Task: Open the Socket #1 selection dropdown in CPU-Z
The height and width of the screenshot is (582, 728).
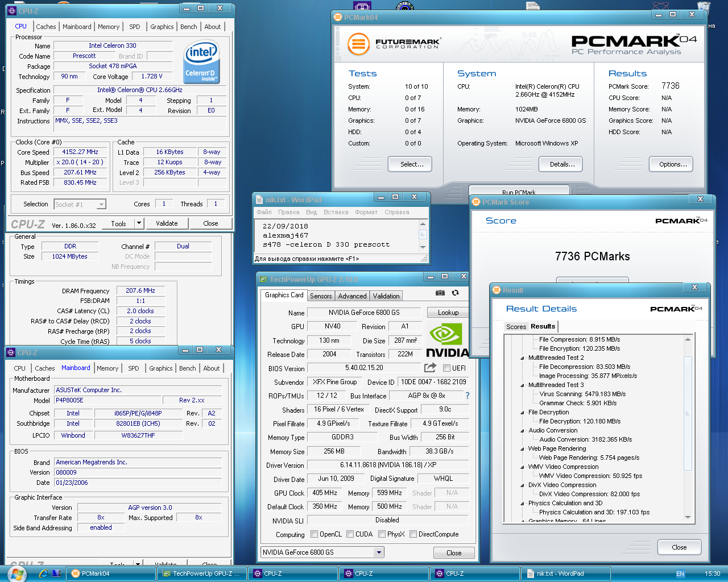Action: 101,204
